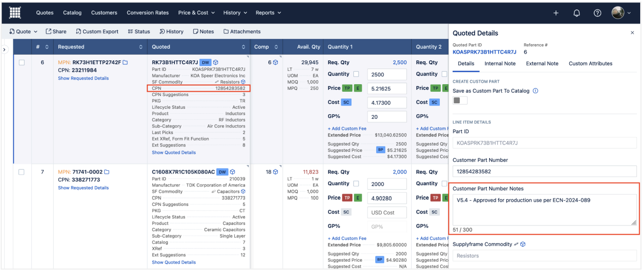Click the cube icon beside Supplyframe Commodity
644x273 pixels.
click(x=523, y=244)
